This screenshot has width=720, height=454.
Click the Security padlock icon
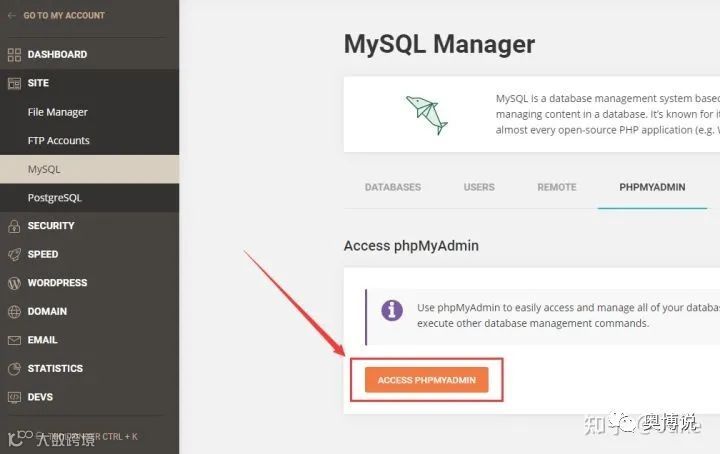(x=14, y=226)
